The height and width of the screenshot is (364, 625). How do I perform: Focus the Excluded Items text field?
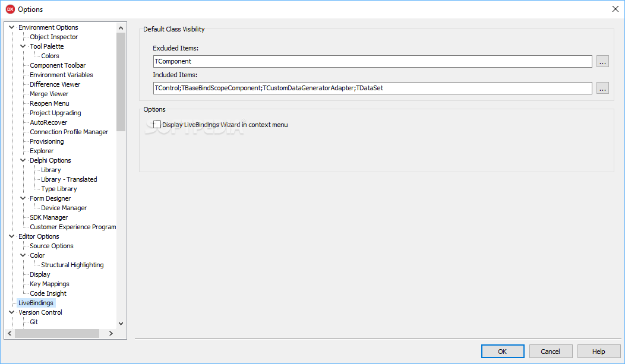[x=373, y=61]
